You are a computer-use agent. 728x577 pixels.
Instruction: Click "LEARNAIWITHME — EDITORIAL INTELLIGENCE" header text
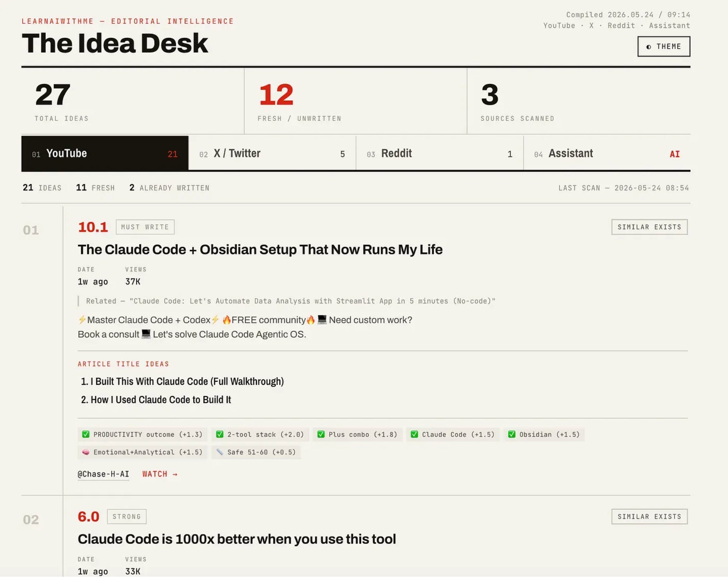pos(128,21)
